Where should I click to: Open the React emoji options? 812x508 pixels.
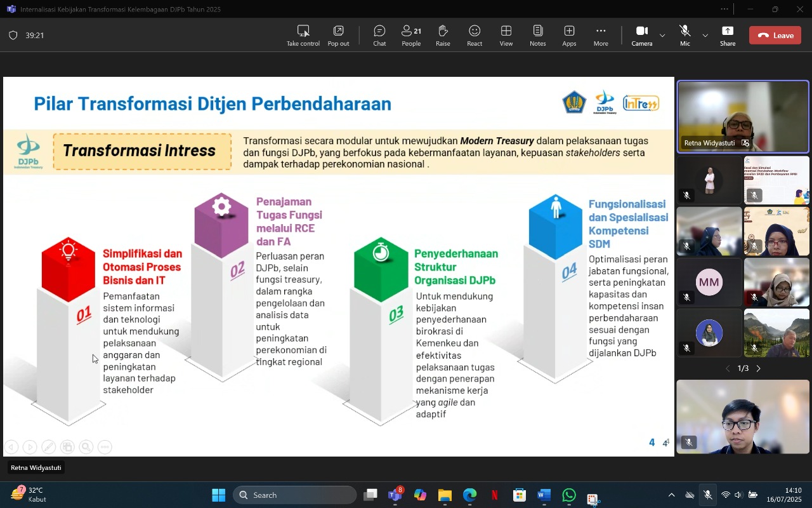[x=475, y=36]
